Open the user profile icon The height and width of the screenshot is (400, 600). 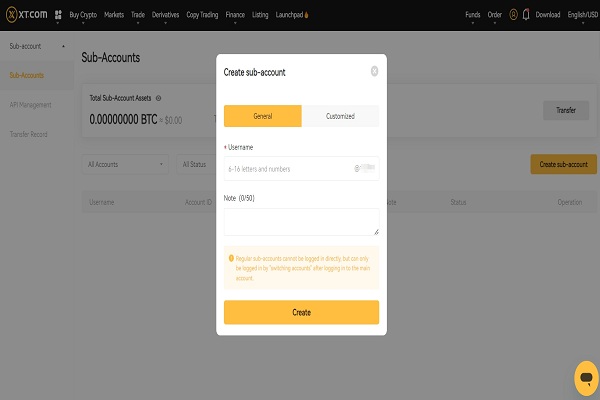(514, 15)
